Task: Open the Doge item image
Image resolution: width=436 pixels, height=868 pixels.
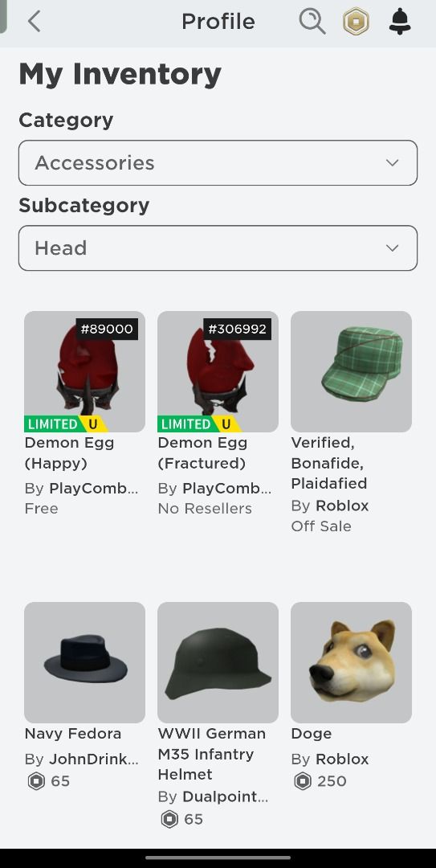Action: point(352,662)
